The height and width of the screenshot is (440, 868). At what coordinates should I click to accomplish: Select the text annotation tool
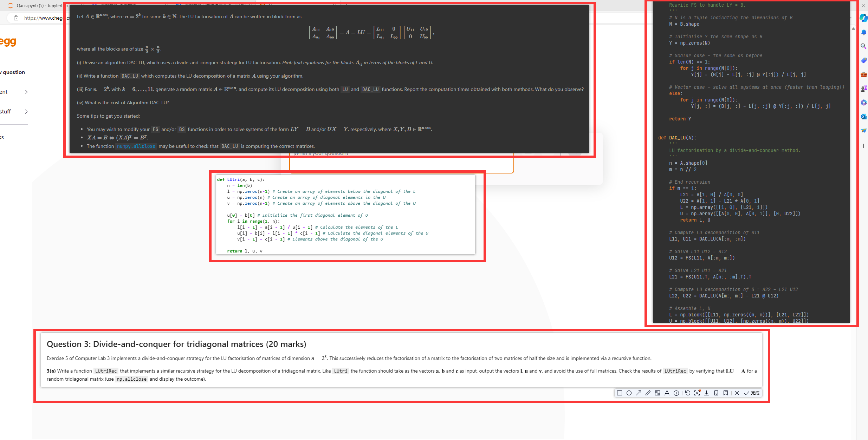pyautogui.click(x=667, y=393)
